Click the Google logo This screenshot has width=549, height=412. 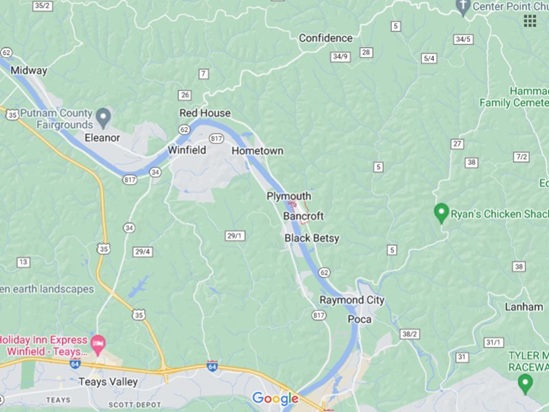[275, 398]
